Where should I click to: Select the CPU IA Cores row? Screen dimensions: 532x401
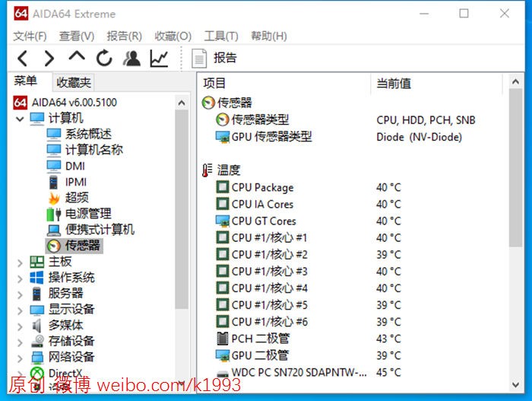352,204
